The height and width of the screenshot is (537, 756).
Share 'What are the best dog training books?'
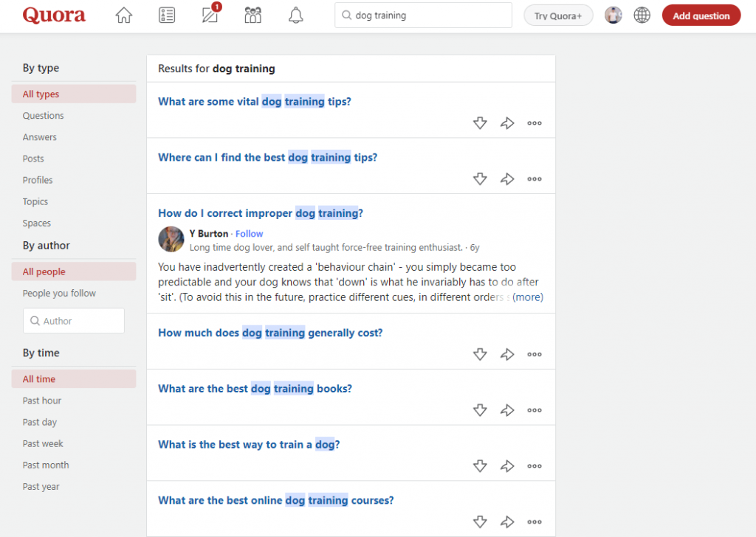(507, 410)
